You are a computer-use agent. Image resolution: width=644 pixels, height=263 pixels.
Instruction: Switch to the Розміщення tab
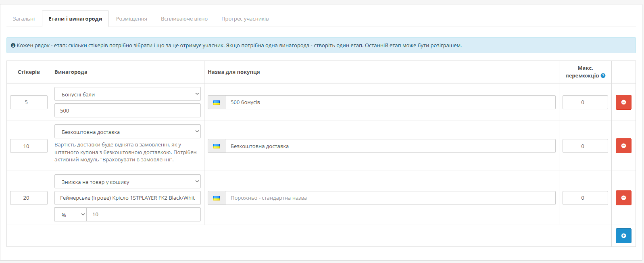point(131,19)
